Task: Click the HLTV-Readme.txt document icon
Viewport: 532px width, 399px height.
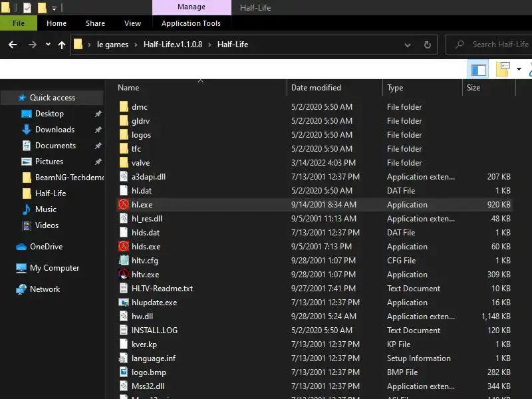Action: [124, 289]
